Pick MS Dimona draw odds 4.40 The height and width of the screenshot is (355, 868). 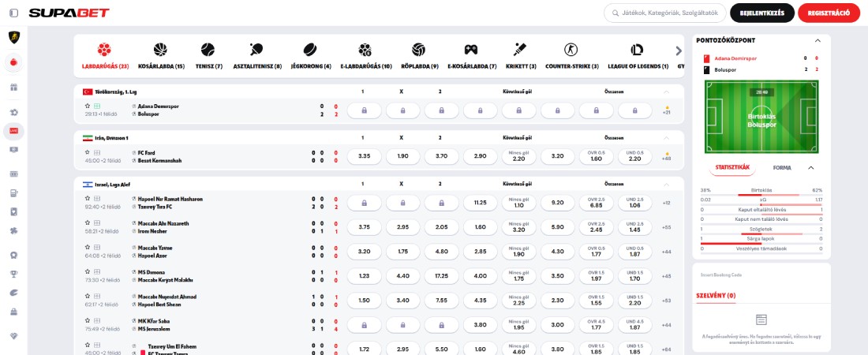point(403,276)
